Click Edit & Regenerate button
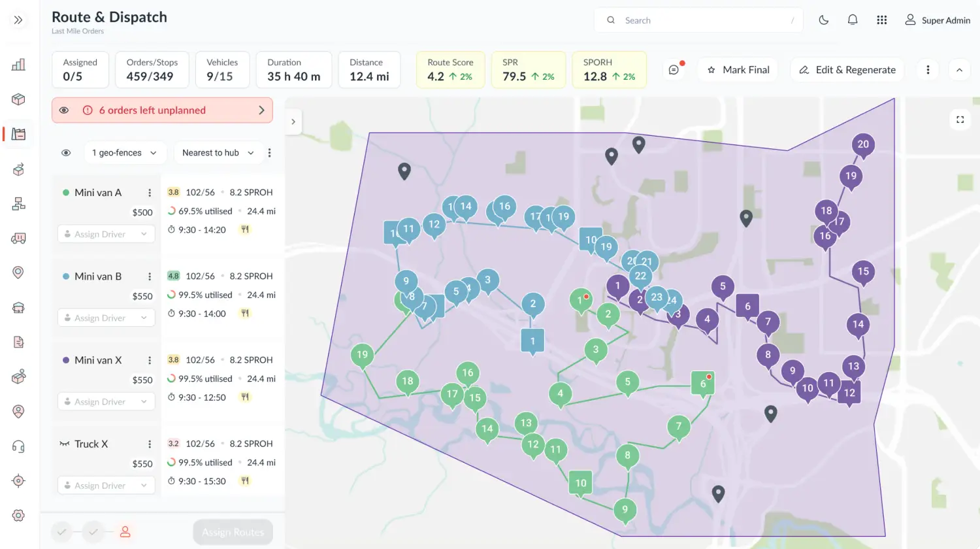 point(847,69)
